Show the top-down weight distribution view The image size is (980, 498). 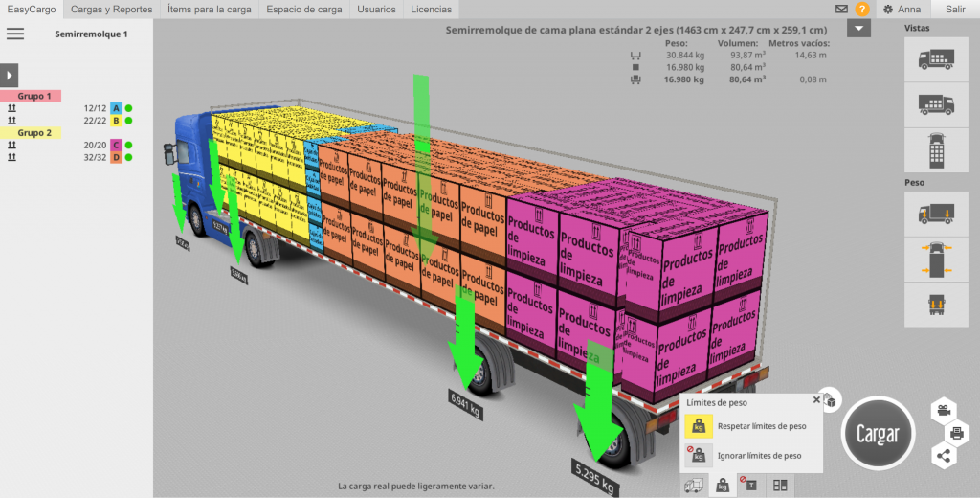[x=936, y=259]
